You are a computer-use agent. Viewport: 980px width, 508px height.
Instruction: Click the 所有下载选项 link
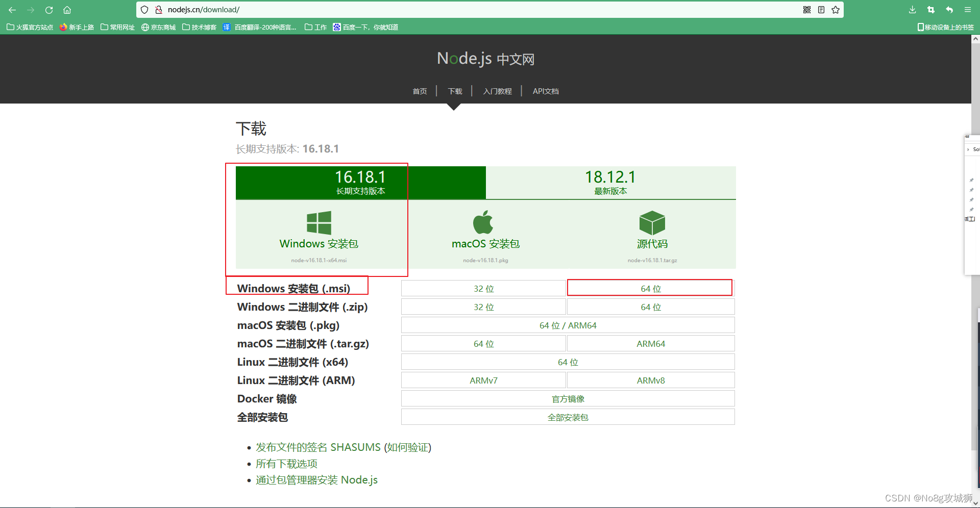tap(286, 464)
